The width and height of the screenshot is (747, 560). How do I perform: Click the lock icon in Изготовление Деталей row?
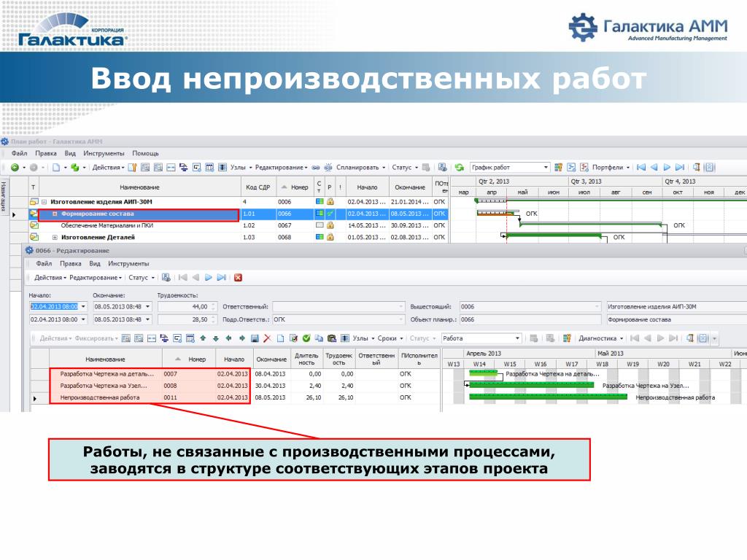(x=330, y=237)
